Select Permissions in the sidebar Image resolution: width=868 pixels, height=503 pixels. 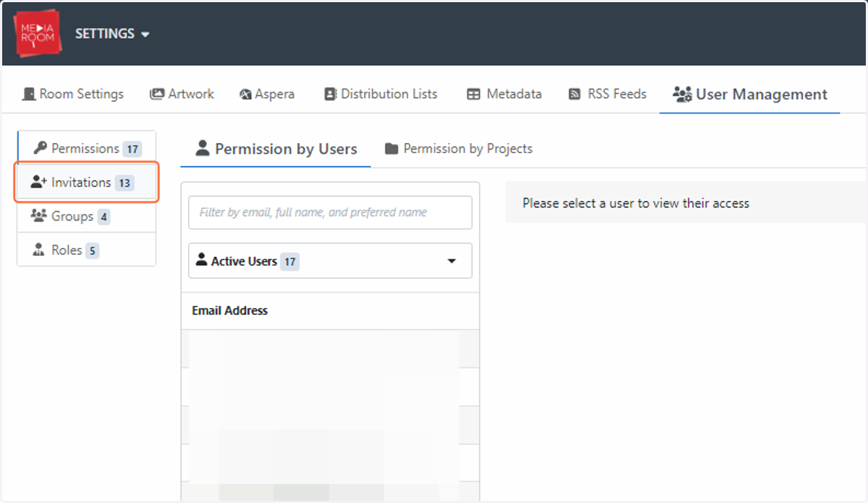[86, 148]
